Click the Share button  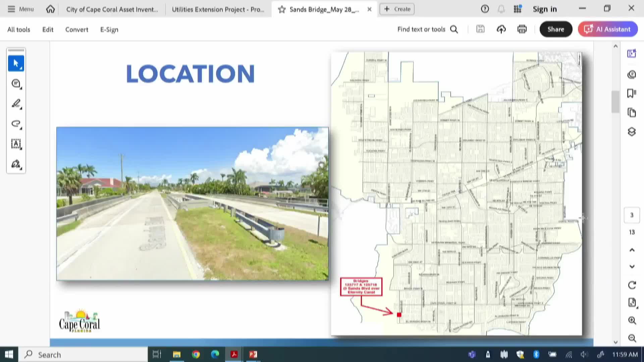(x=556, y=29)
